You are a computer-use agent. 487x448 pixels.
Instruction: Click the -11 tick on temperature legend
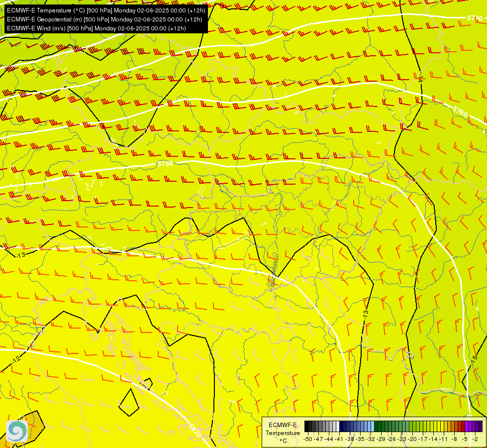coord(444,439)
